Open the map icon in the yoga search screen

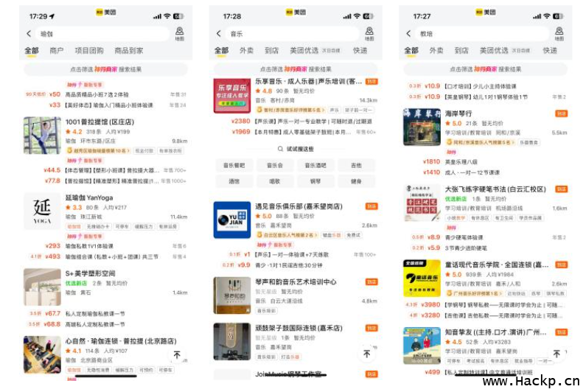coord(180,33)
